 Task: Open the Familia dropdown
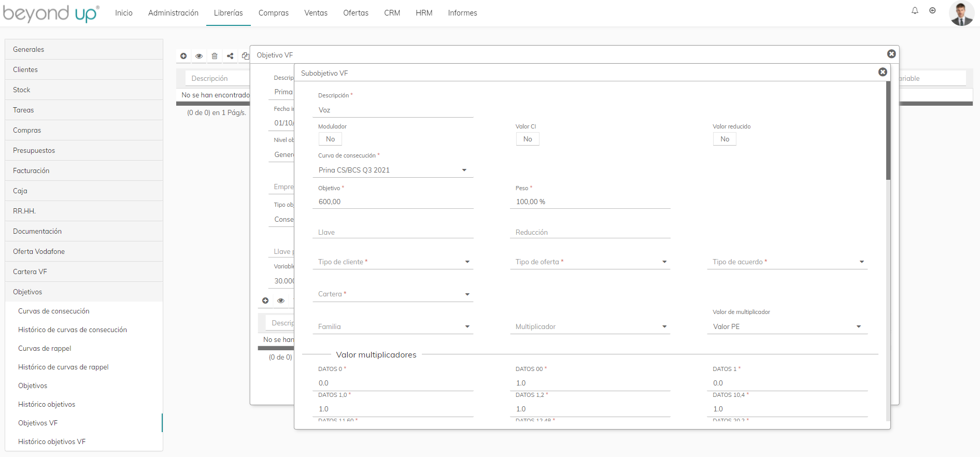(x=393, y=326)
